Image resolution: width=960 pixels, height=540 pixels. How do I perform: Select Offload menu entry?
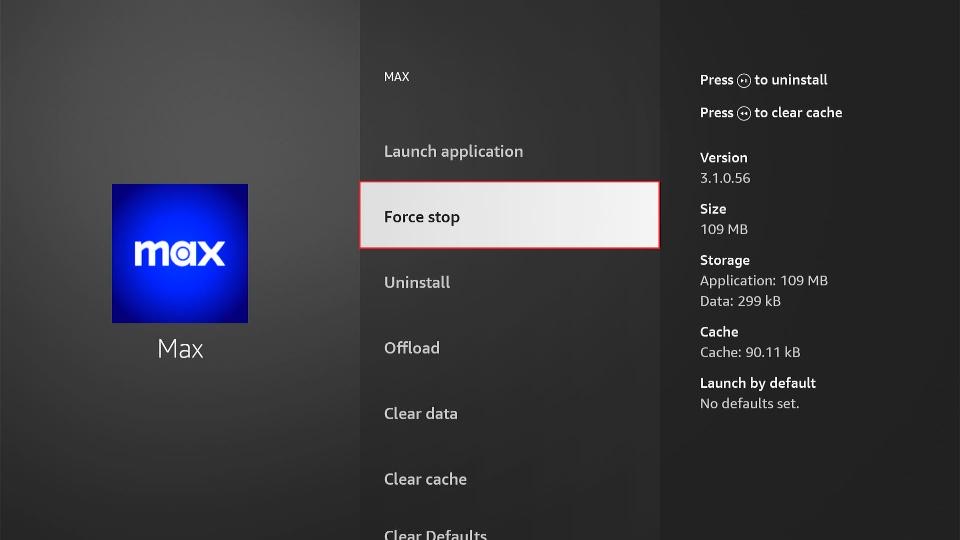click(509, 348)
